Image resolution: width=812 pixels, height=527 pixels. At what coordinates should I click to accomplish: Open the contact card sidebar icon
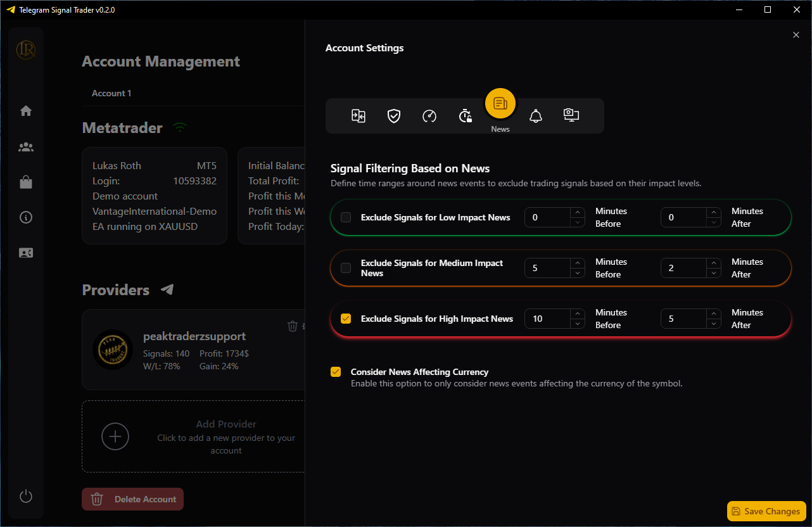pyautogui.click(x=26, y=253)
